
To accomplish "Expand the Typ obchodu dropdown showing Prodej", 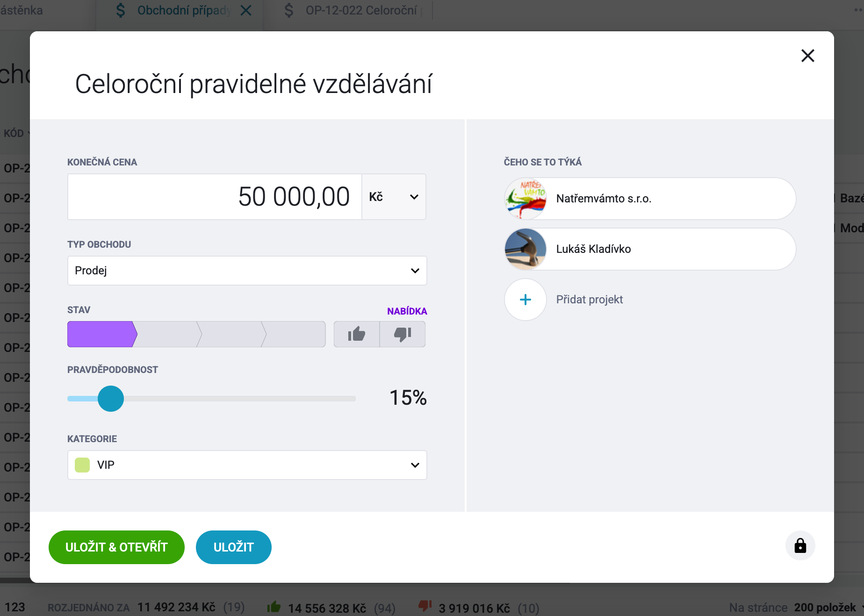I will tap(247, 271).
